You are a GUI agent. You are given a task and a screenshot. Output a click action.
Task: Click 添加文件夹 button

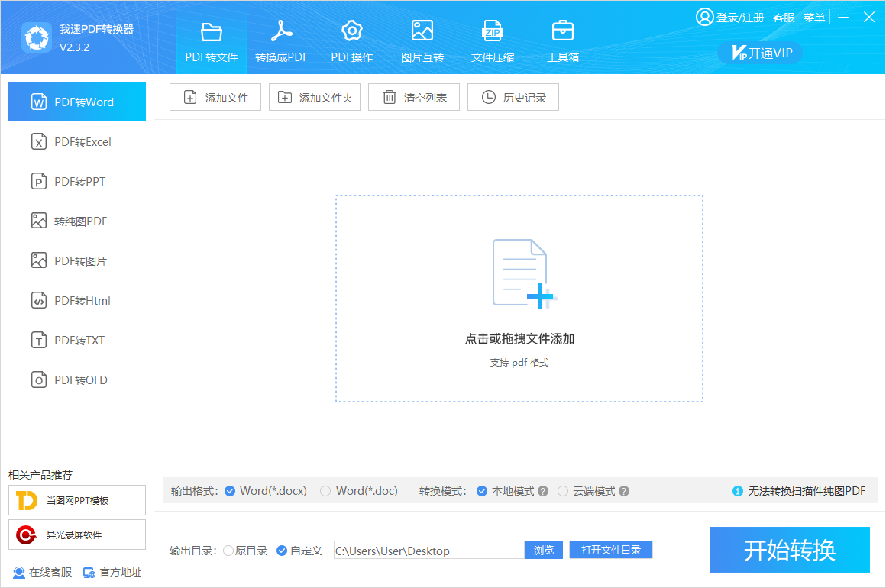tap(315, 97)
